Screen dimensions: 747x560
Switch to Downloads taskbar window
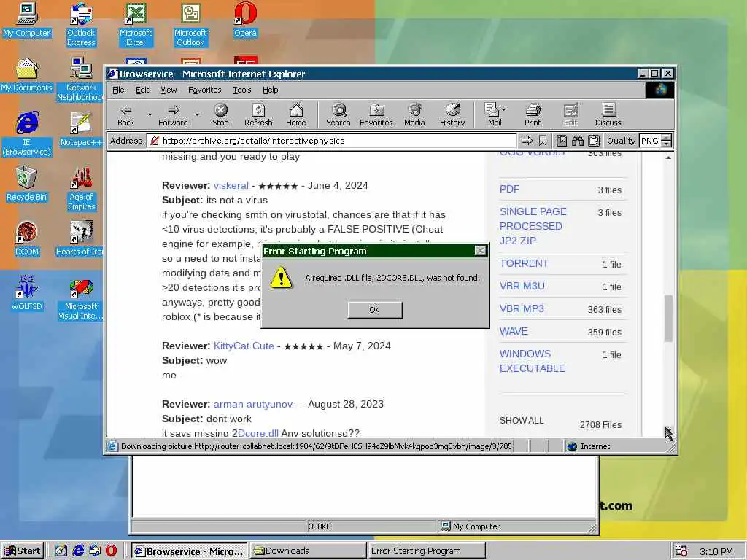pos(308,551)
